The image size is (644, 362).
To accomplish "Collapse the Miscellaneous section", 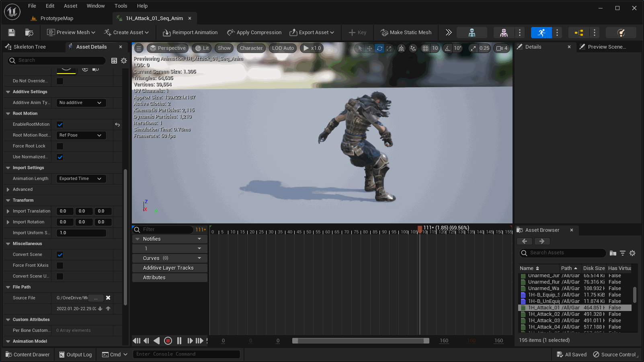I will tap(8, 244).
